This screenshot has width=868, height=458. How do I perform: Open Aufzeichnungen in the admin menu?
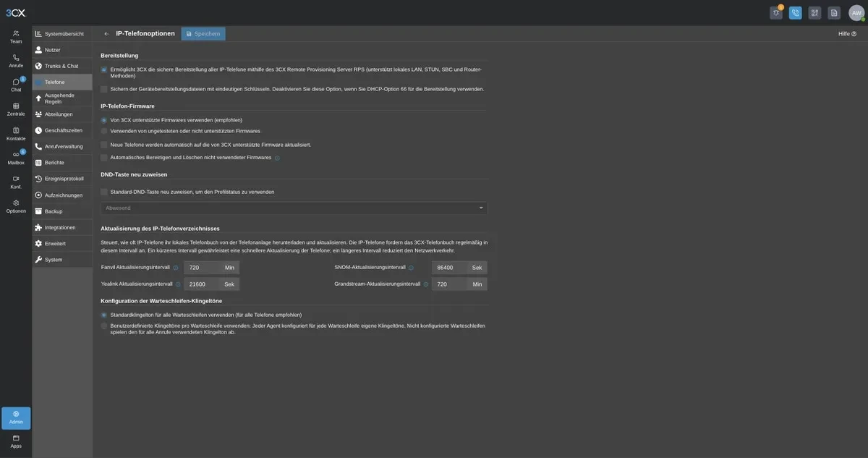tap(62, 195)
